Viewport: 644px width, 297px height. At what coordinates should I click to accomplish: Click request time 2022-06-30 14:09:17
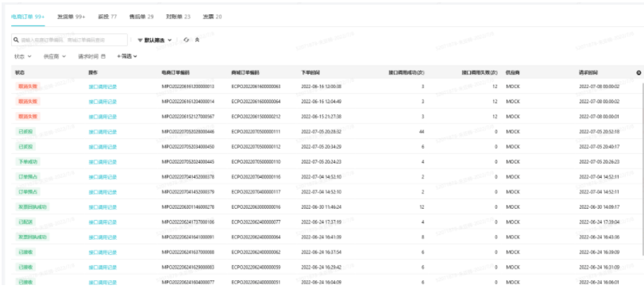[600, 207]
